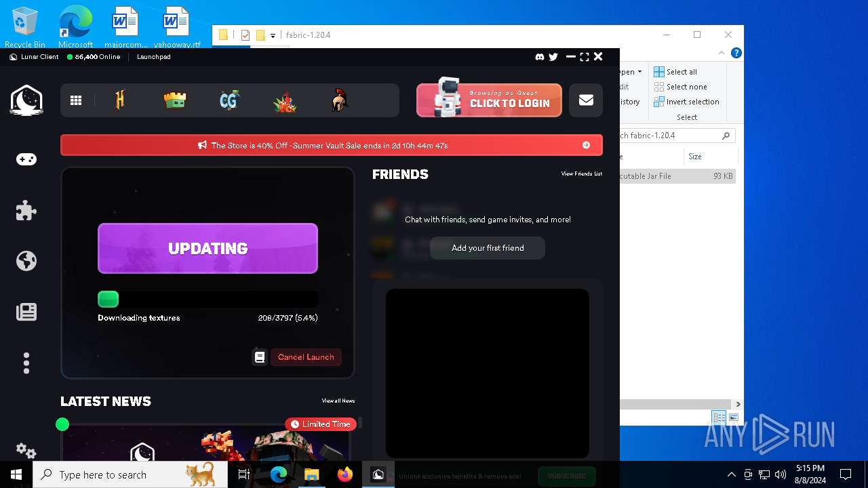Open the Discord link icon
The image size is (868, 488).
pyautogui.click(x=540, y=57)
